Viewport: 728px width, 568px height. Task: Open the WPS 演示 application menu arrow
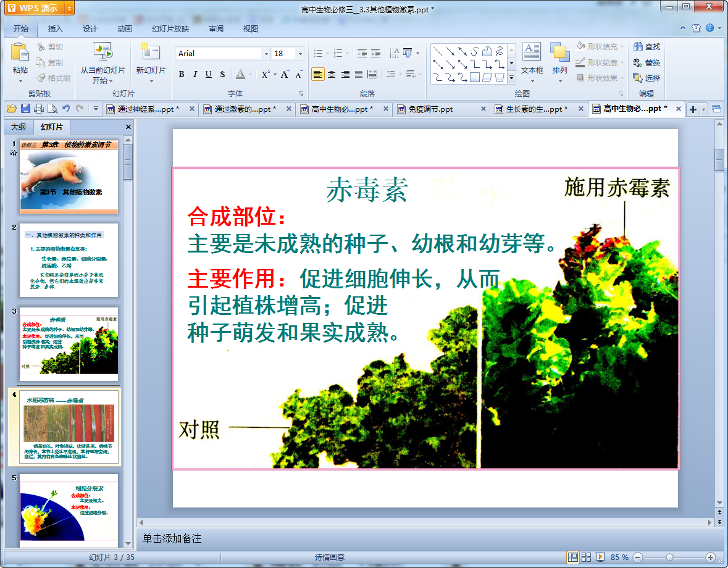[x=69, y=8]
